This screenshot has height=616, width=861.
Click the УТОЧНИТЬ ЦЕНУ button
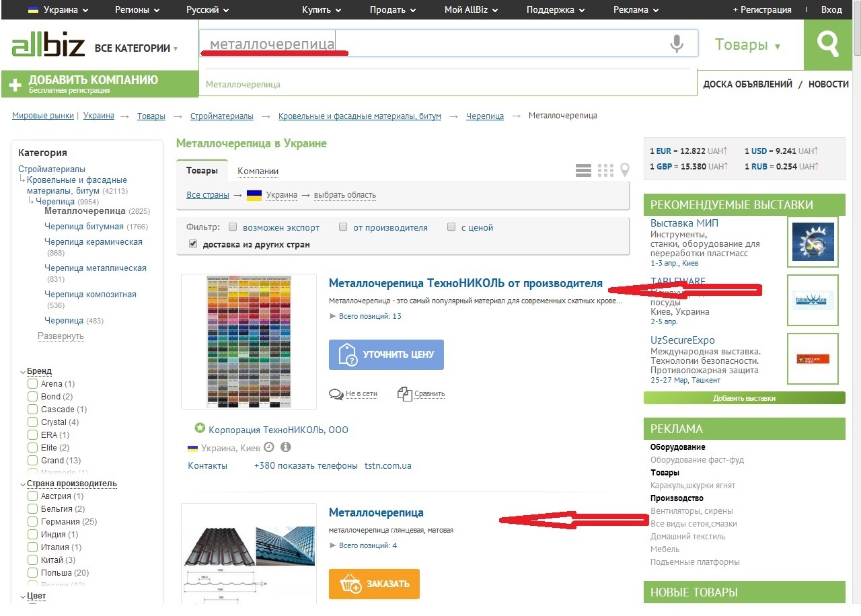(x=386, y=354)
